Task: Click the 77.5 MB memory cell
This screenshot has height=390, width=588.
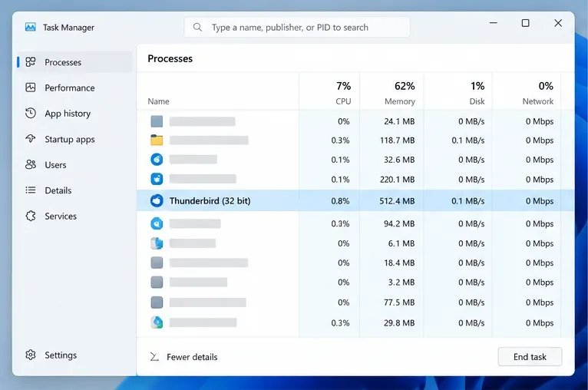Action: (x=399, y=302)
